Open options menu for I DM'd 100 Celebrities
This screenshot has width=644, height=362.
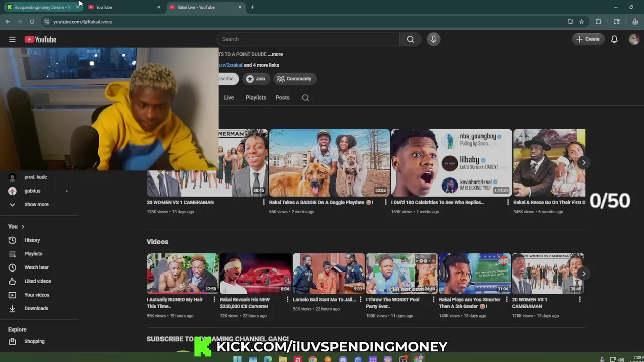(x=507, y=202)
